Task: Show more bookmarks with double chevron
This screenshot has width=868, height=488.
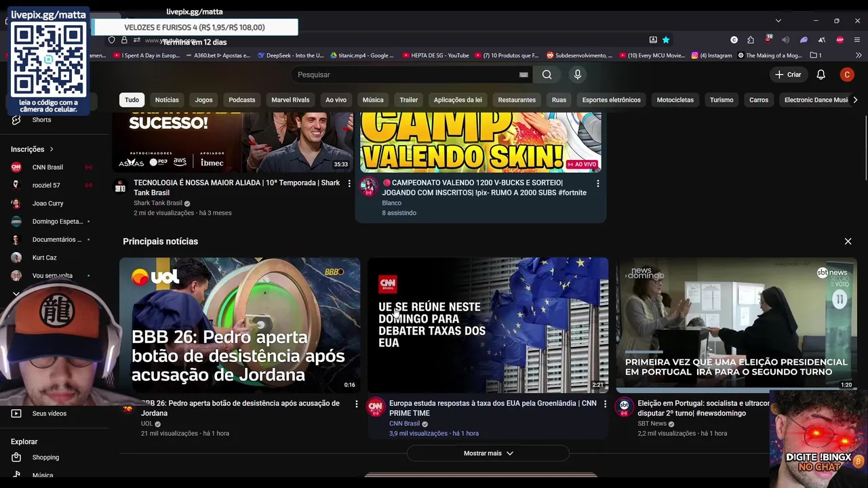Action: [x=857, y=56]
